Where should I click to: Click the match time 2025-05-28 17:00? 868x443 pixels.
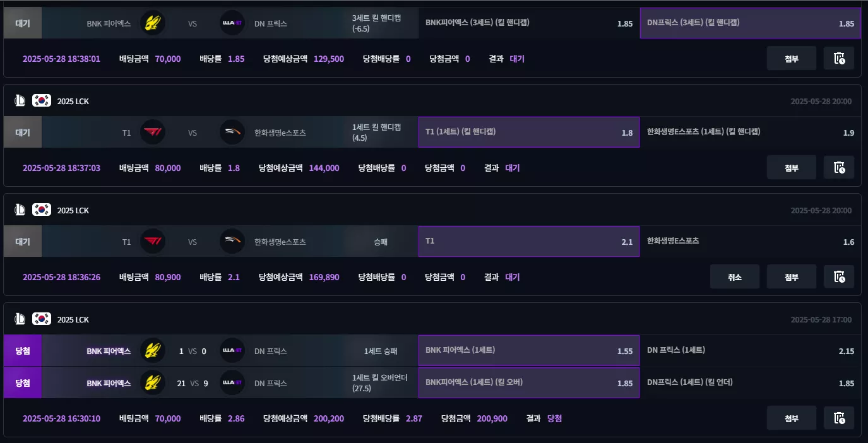point(821,320)
